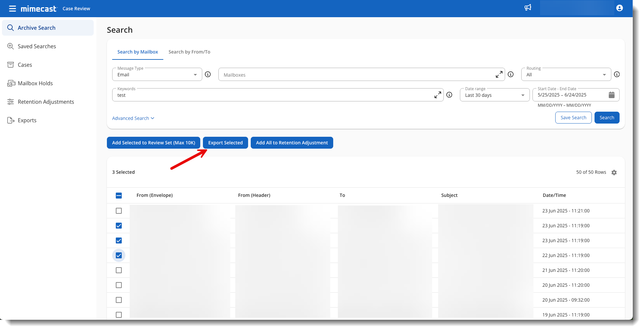644x331 pixels.
Task: Open table column settings gear icon
Action: coord(614,172)
